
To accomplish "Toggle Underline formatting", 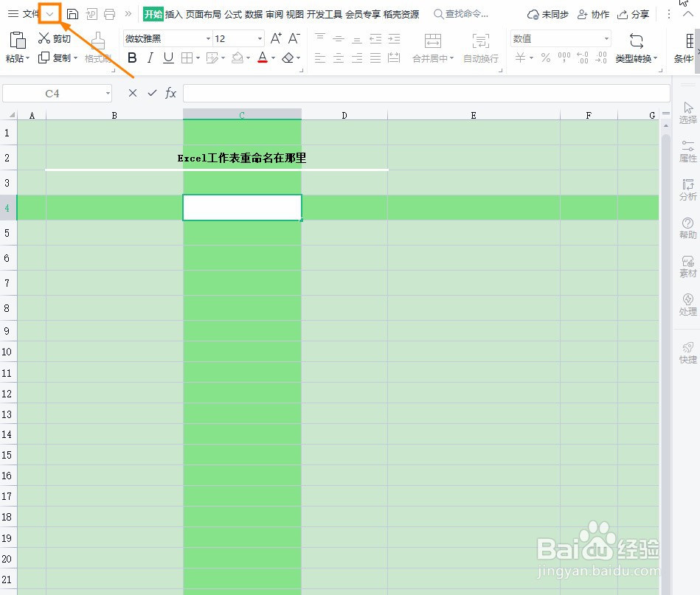I will 168,58.
